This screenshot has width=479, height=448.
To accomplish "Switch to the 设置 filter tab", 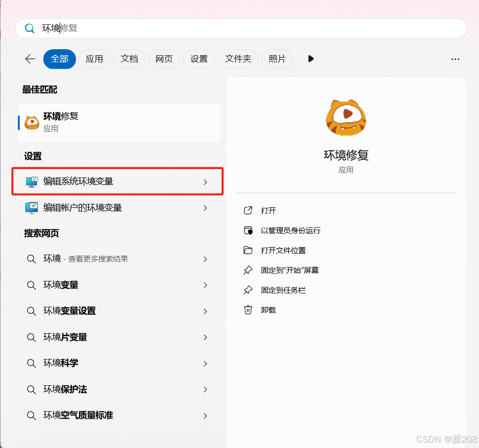I will (199, 59).
